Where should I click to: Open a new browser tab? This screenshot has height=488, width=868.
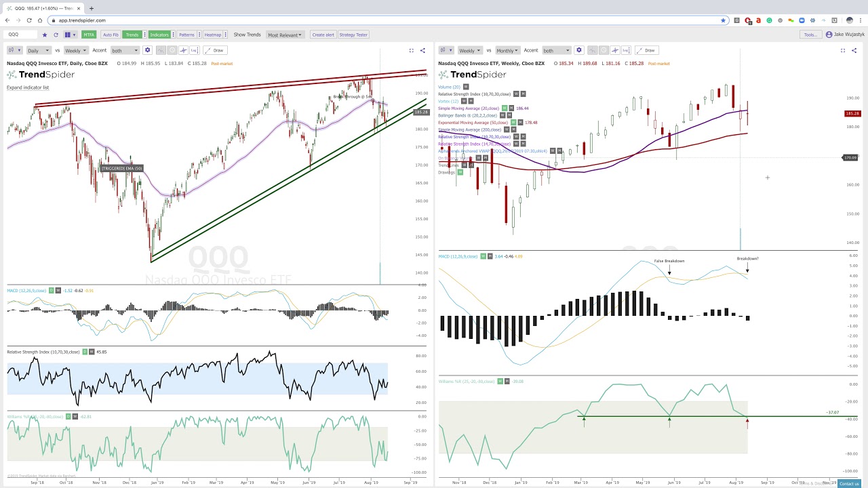(91, 8)
